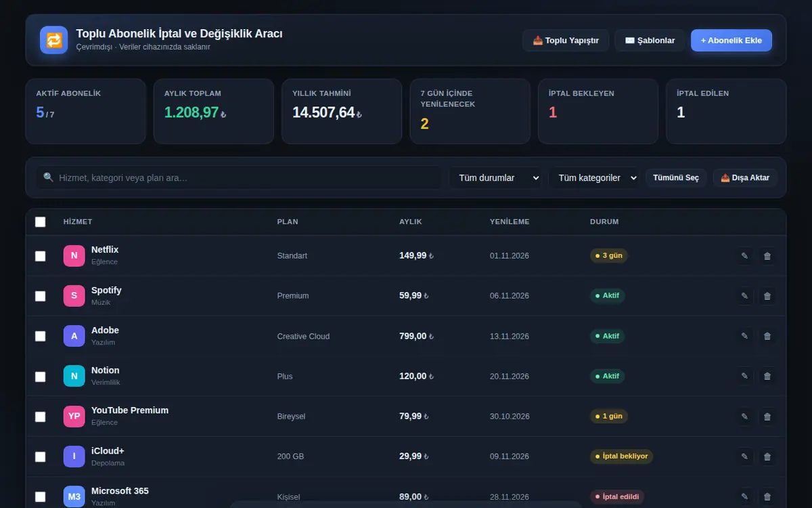Focus the subscription search field
812x508 pixels.
coord(239,177)
